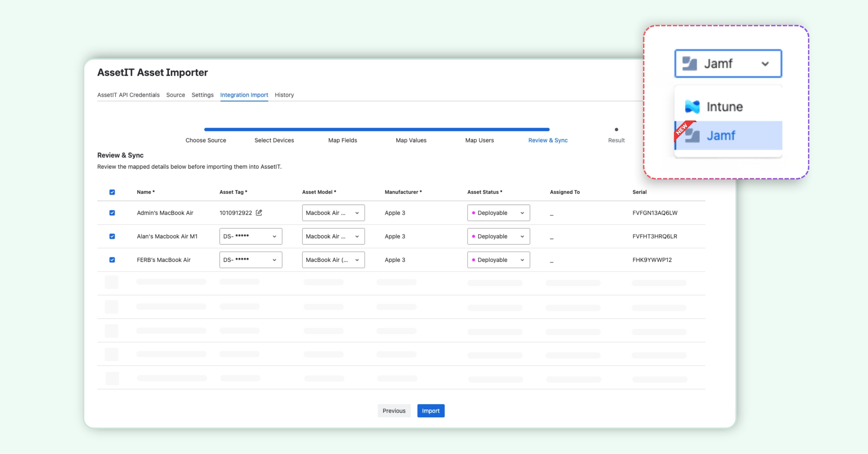The width and height of the screenshot is (868, 454).
Task: Click serial number FHK9YWWP12
Action: tap(652, 260)
